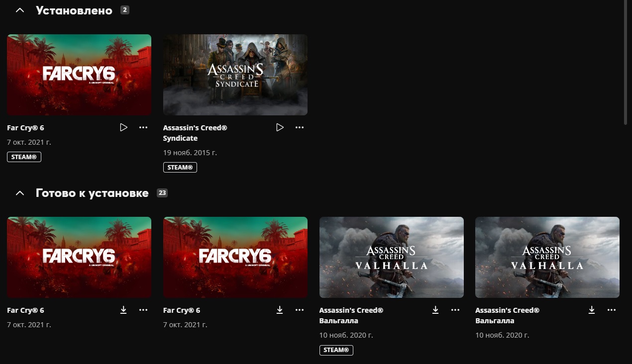Click Far Cry® 6 title in Установлено section
This screenshot has height=364, width=632.
click(x=25, y=128)
